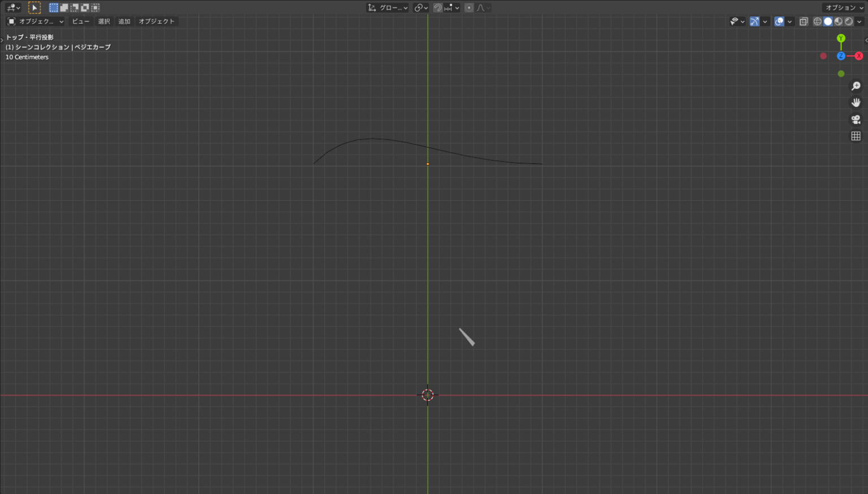Open the ビュー menu
Viewport: 868px width, 494px height.
80,21
